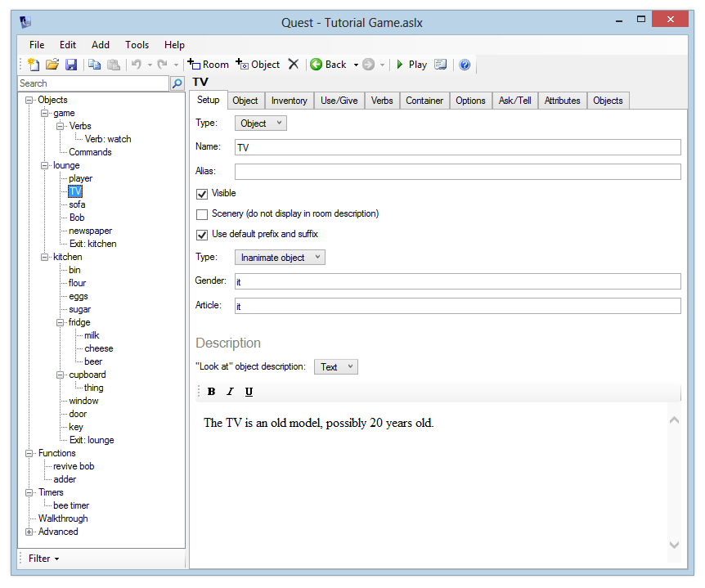The height and width of the screenshot is (588, 705).
Task: Click the Save floppy disk icon
Action: (71, 65)
